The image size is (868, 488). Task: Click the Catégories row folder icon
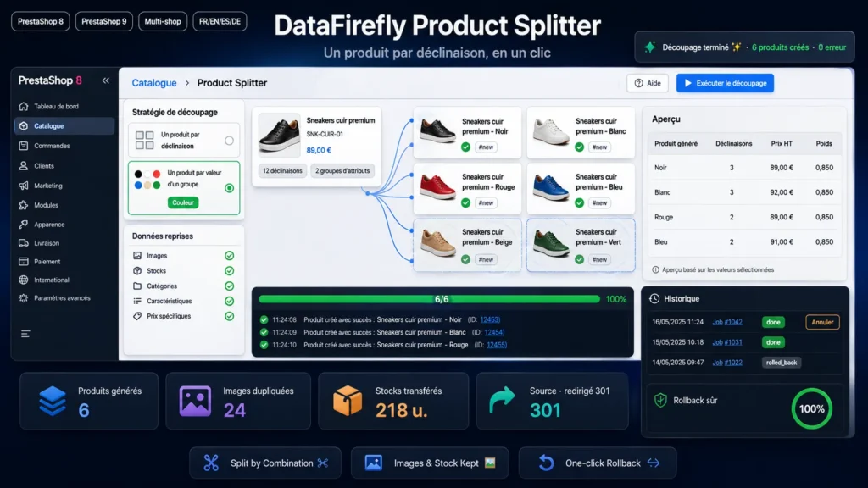point(137,286)
